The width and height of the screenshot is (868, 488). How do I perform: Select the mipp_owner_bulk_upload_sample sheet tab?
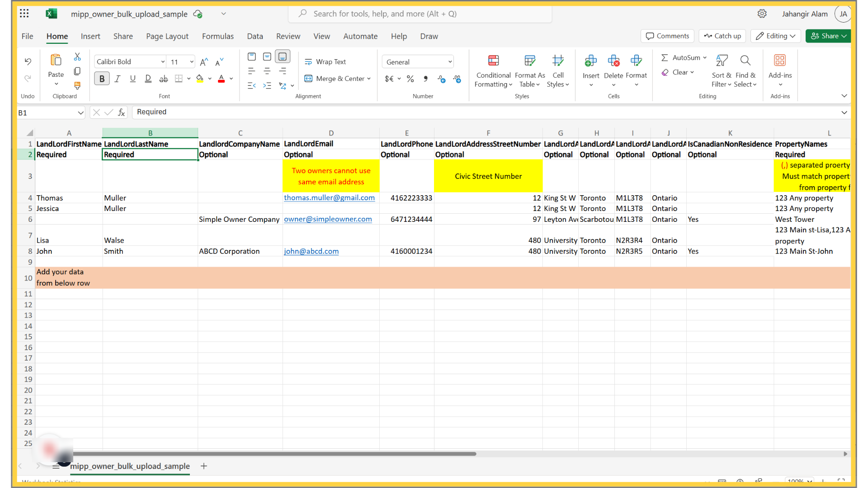click(130, 466)
